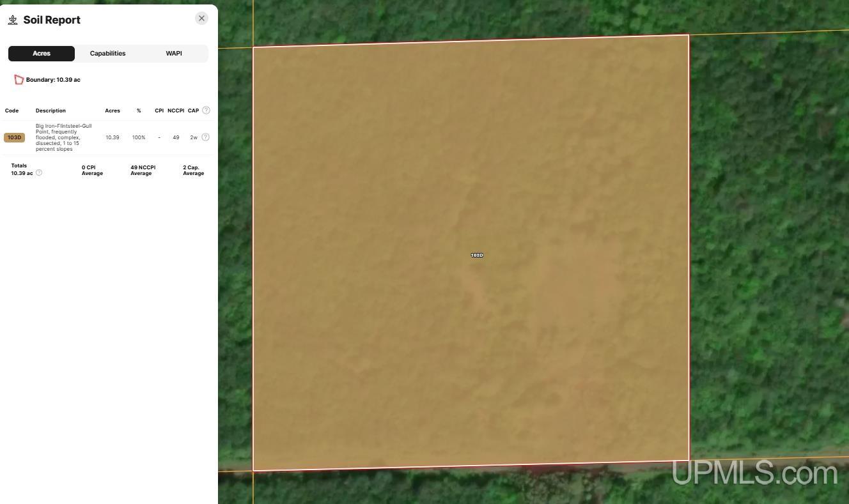
Task: Select the Acres tab
Action: coord(42,54)
